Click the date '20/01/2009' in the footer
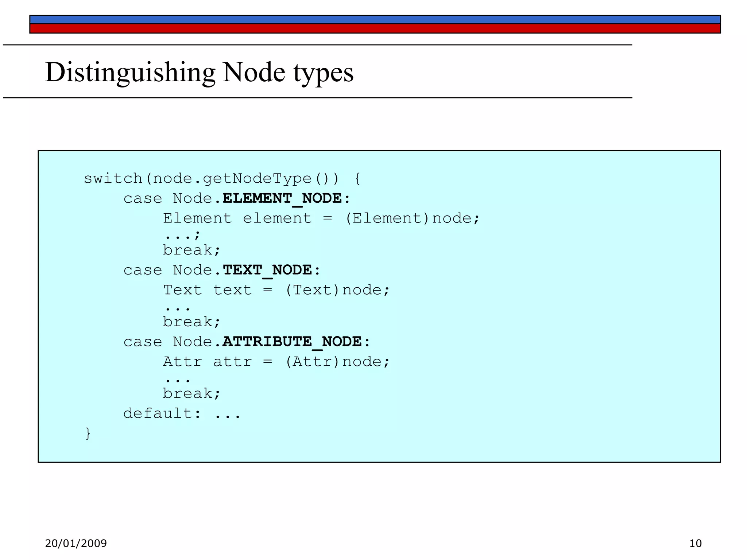This screenshot has height=560, width=747. coord(76,544)
